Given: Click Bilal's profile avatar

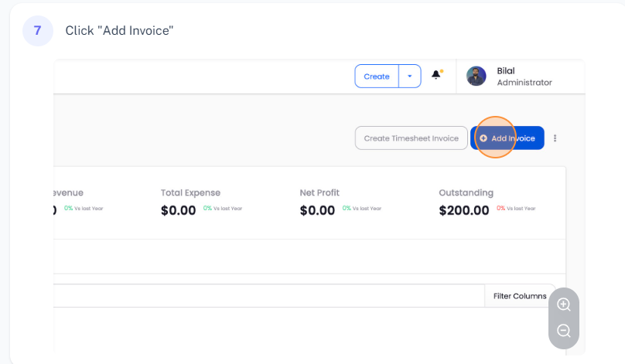Looking at the screenshot, I should [x=476, y=76].
